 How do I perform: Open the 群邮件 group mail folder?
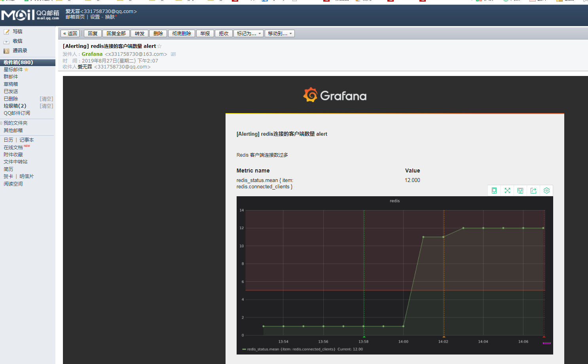click(x=11, y=77)
